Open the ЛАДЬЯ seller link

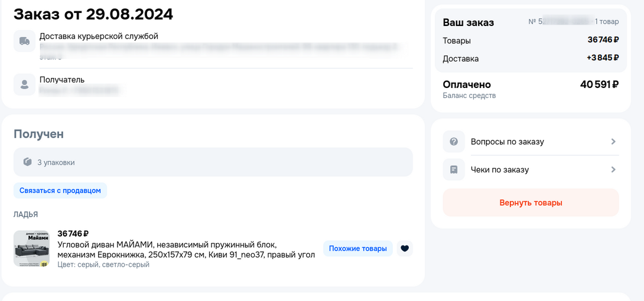[25, 214]
